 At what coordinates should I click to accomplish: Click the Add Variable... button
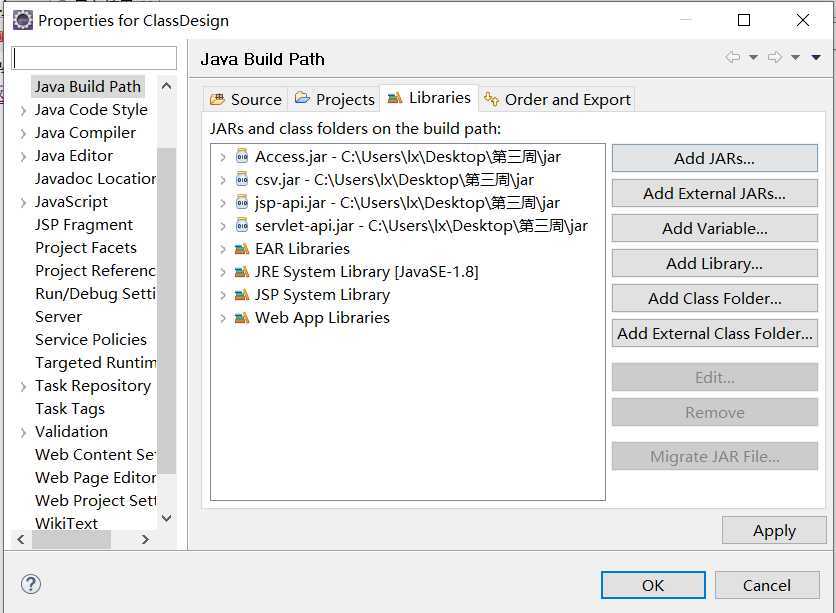click(714, 228)
